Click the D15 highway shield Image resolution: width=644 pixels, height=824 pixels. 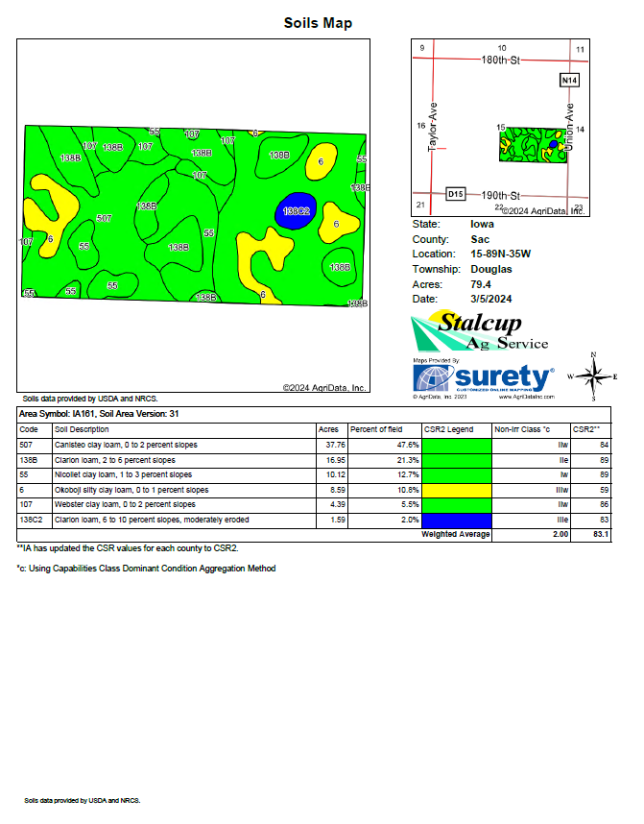(456, 194)
